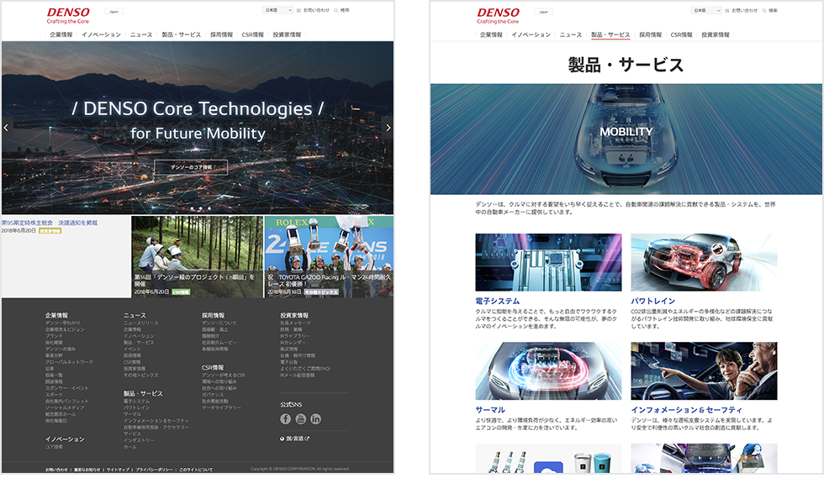Open 電子システム product thumbnail image
Image resolution: width=824 pixels, height=504 pixels.
(548, 262)
